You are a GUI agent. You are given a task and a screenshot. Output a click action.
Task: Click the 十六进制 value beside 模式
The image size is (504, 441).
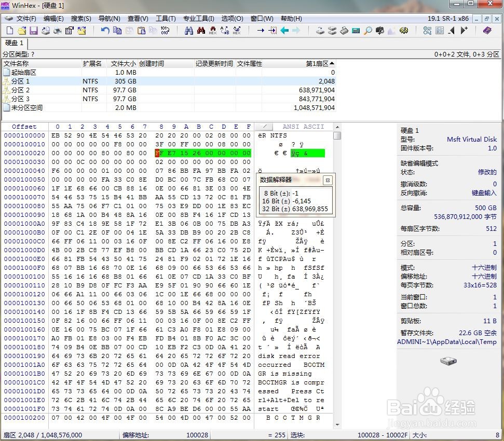click(484, 268)
